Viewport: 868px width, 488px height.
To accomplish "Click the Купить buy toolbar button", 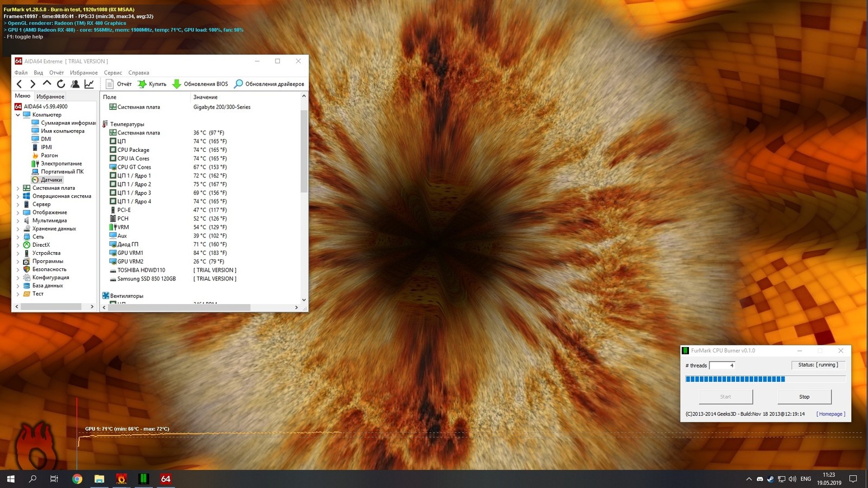I will point(152,84).
